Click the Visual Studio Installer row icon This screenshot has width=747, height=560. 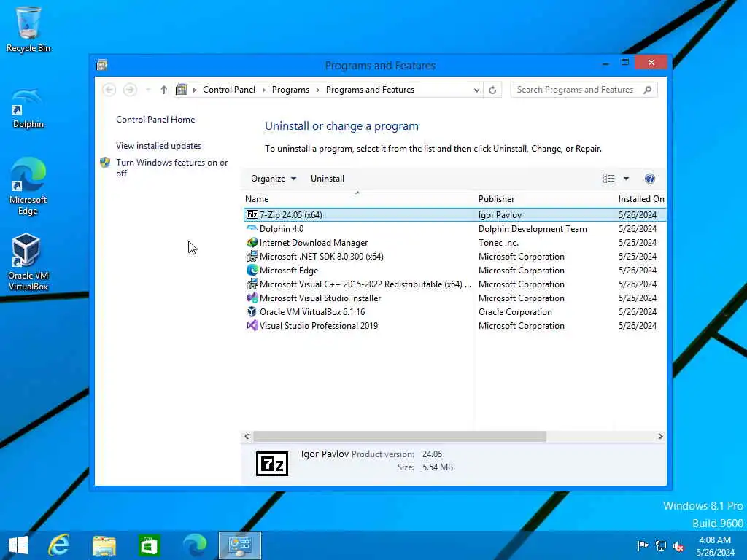click(x=252, y=297)
